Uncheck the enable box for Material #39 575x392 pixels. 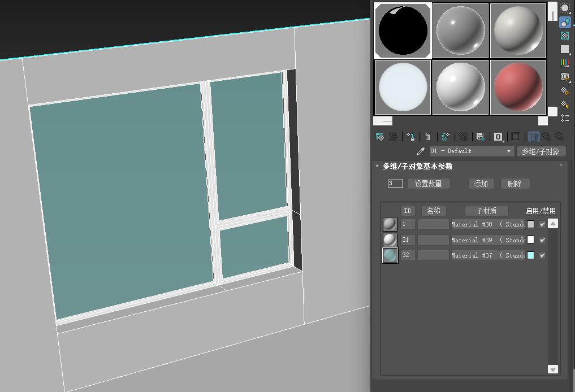pos(542,240)
